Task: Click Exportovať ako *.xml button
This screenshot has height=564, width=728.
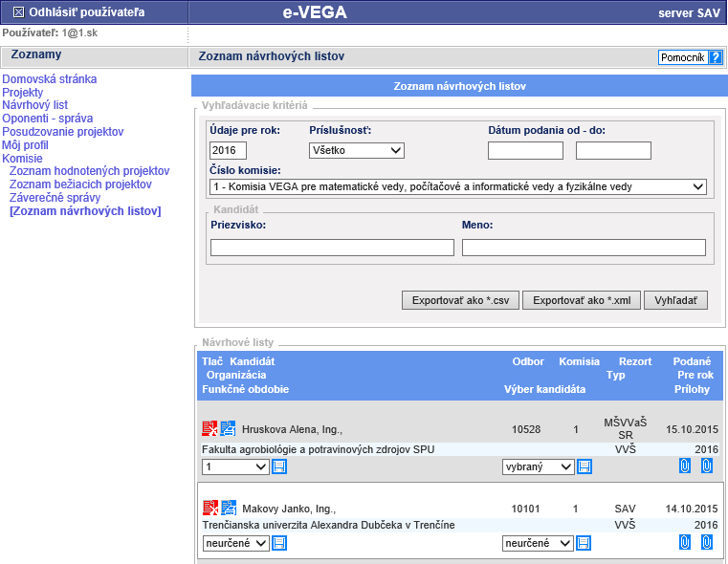Action: click(x=582, y=300)
